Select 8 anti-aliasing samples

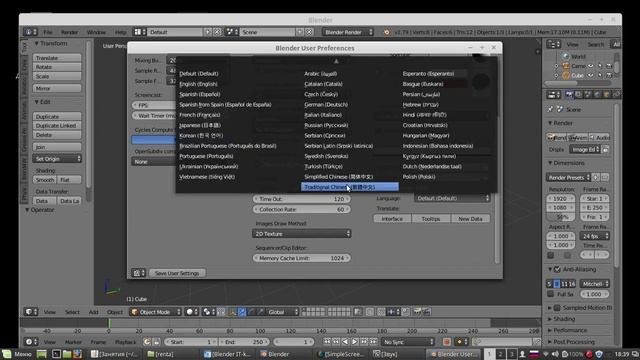point(557,284)
